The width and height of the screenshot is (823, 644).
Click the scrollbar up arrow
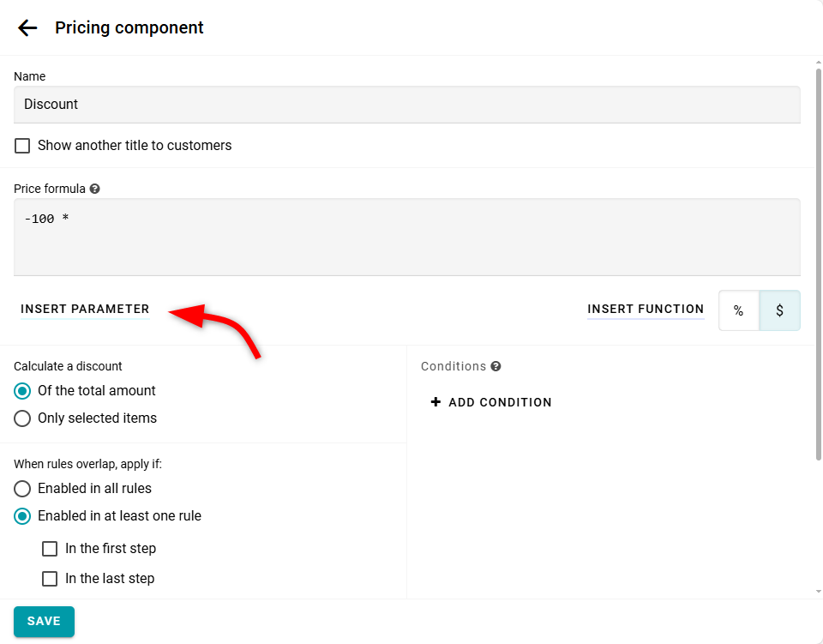click(x=818, y=63)
